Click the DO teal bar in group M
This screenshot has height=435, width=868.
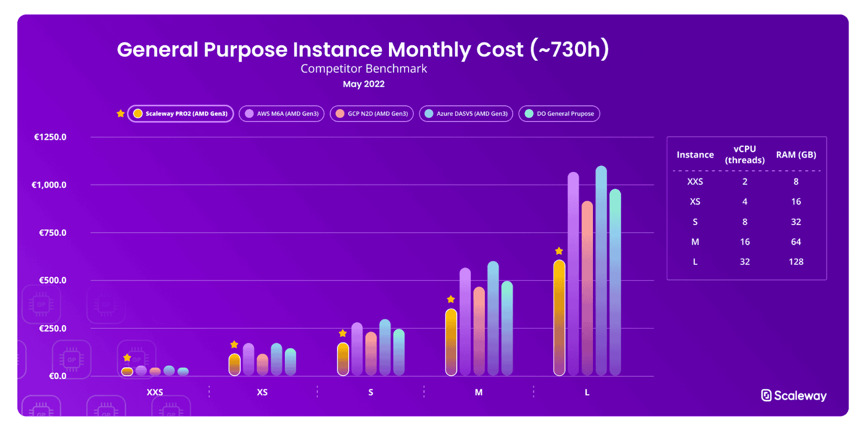click(x=507, y=328)
